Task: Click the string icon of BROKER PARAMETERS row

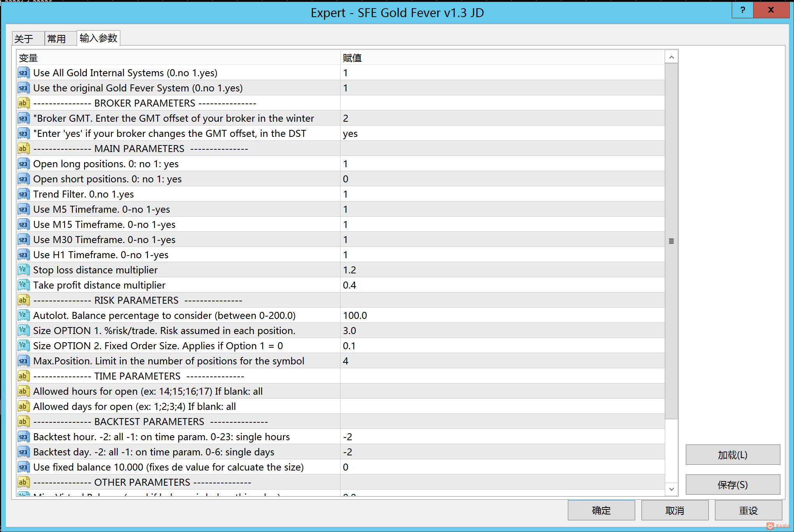Action: tap(23, 103)
